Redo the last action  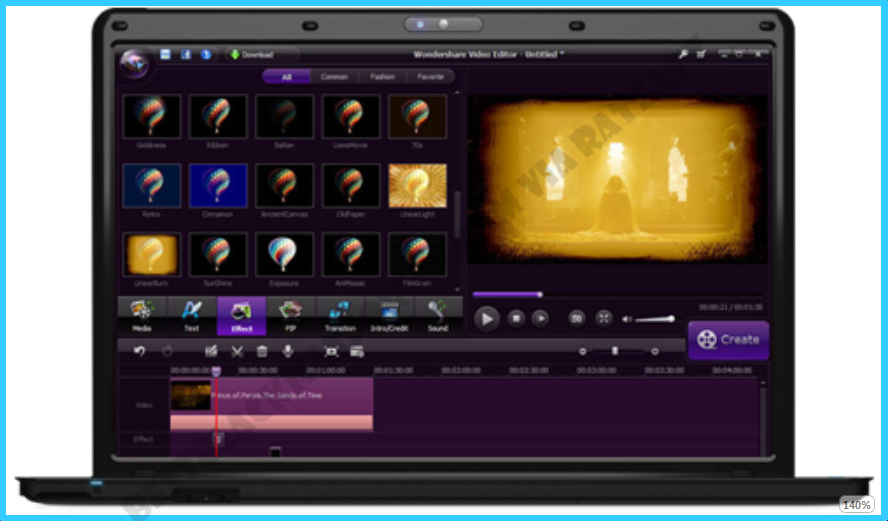[167, 352]
